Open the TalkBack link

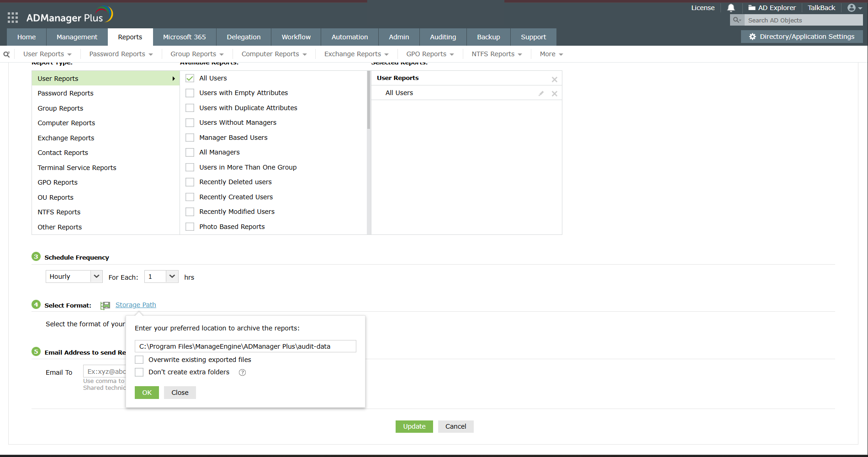point(821,8)
